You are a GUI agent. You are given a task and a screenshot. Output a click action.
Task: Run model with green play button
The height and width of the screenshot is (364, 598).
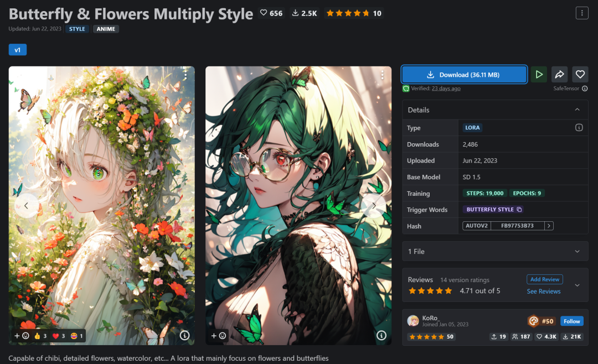(x=539, y=74)
